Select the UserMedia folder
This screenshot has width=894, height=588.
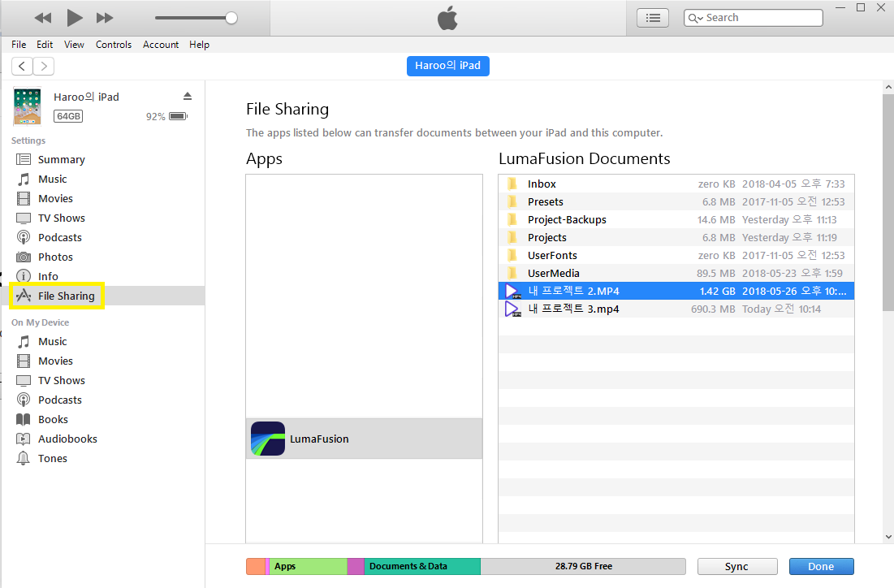676,273
